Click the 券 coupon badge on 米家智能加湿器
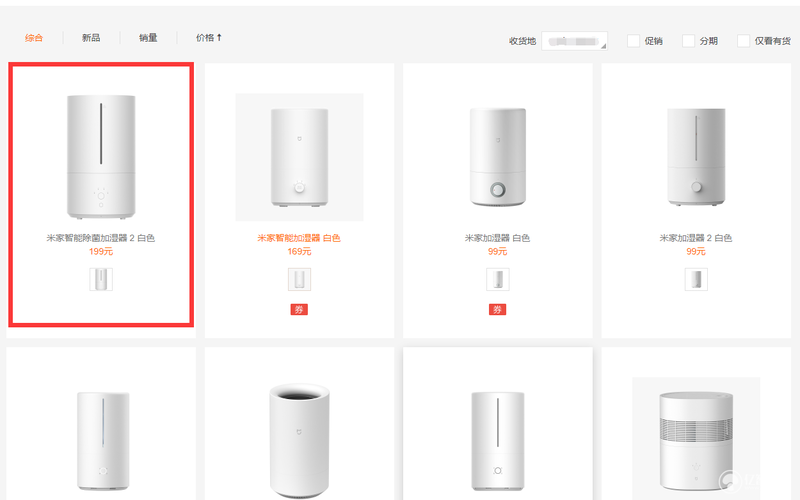The width and height of the screenshot is (800, 500). point(299,310)
